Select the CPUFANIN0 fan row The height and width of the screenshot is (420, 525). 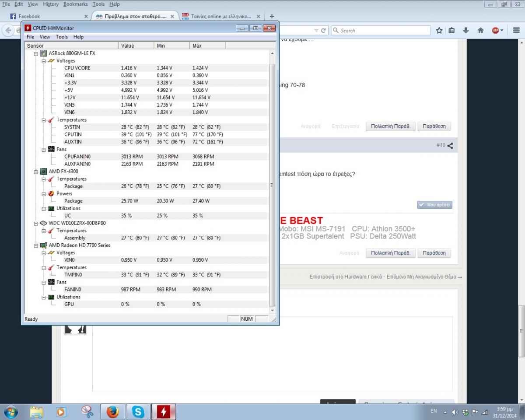click(x=147, y=157)
